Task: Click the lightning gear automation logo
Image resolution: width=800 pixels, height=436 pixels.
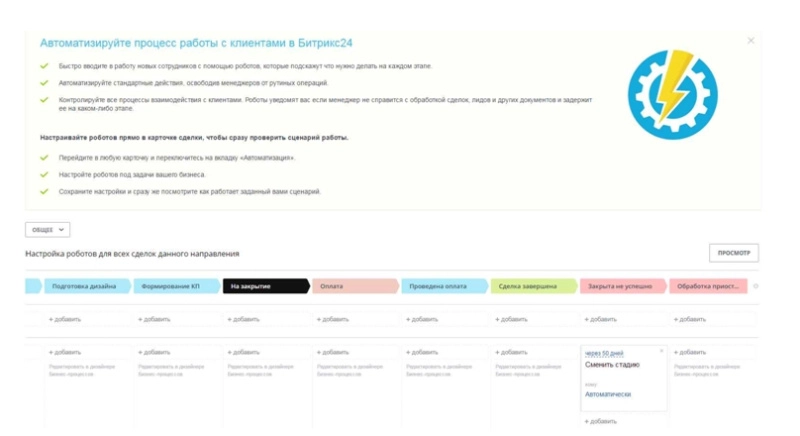Action: click(673, 93)
